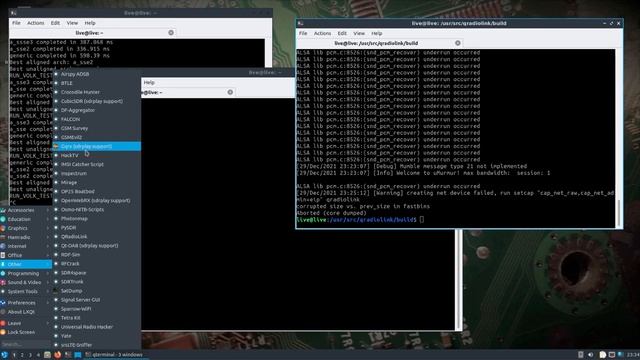Launch Photonmap from the submenu
Viewport: 640px width, 360px height.
click(96, 218)
